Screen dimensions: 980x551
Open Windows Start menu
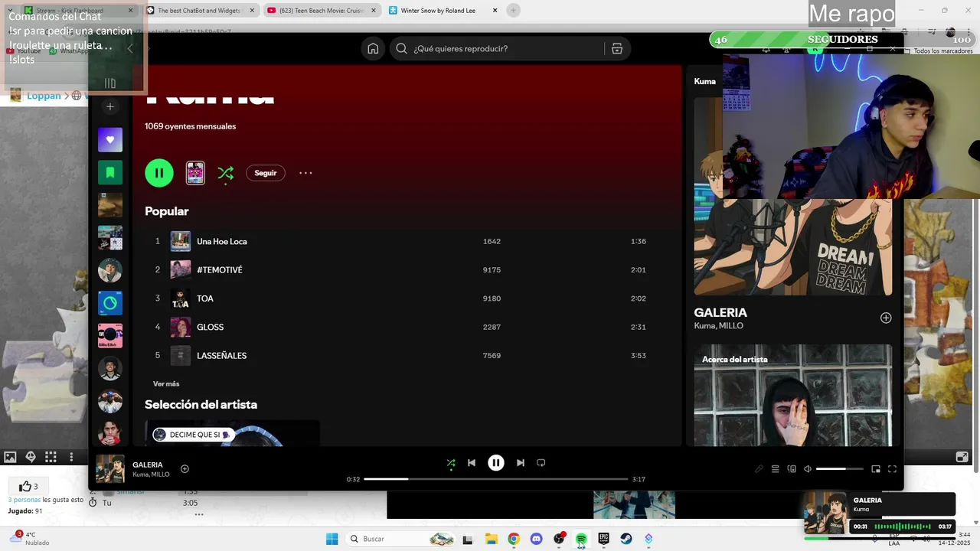pyautogui.click(x=332, y=539)
